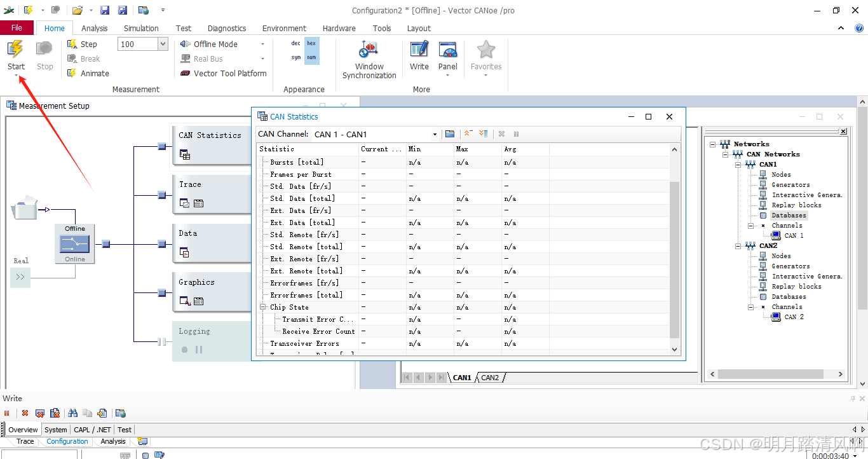This screenshot has height=459, width=868.
Task: Open the Vector Tool Platform
Action: click(223, 73)
